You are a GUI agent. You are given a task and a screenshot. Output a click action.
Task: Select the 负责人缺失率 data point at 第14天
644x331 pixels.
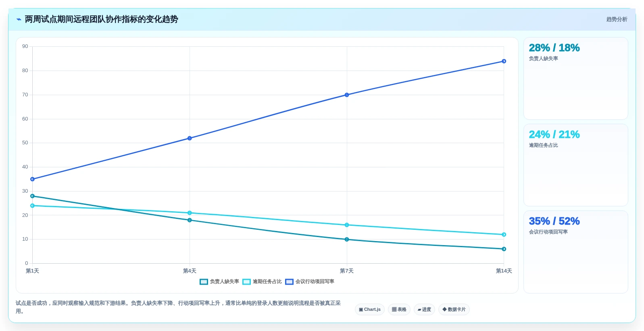(x=504, y=249)
